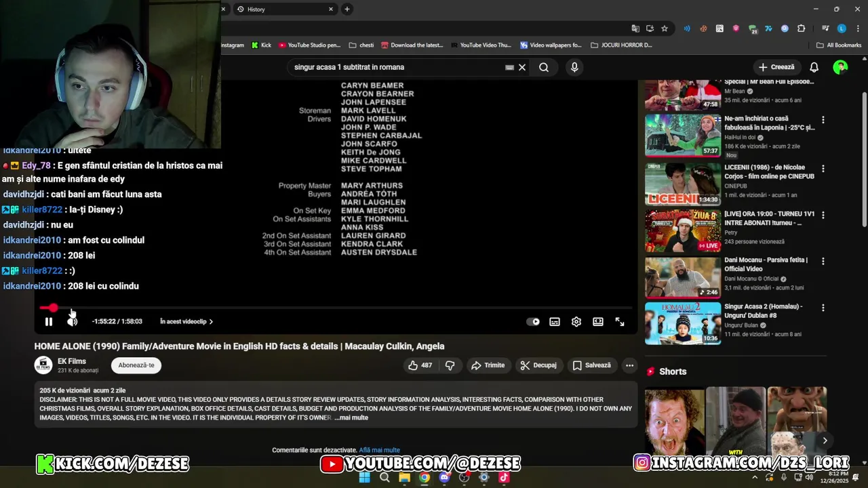Toggle subtitles with the captions icon
This screenshot has width=868, height=488.
[555, 322]
